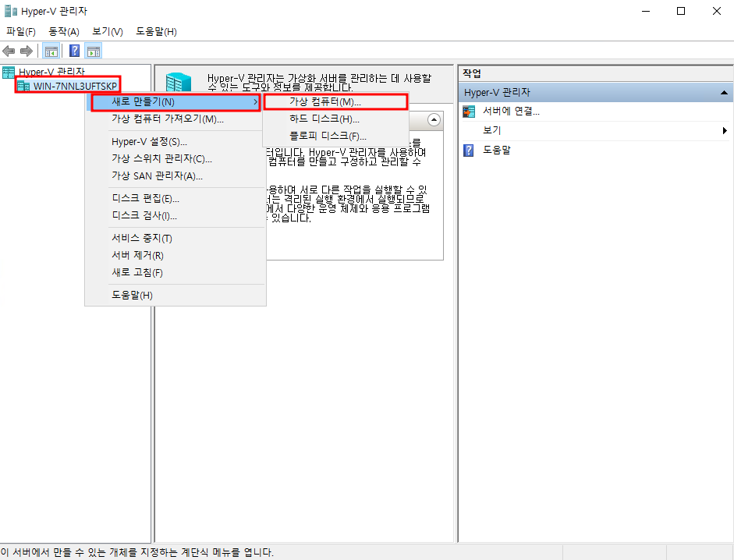Click the large server icon in center pane
Screen dimensions: 734x560
pyautogui.click(x=179, y=83)
